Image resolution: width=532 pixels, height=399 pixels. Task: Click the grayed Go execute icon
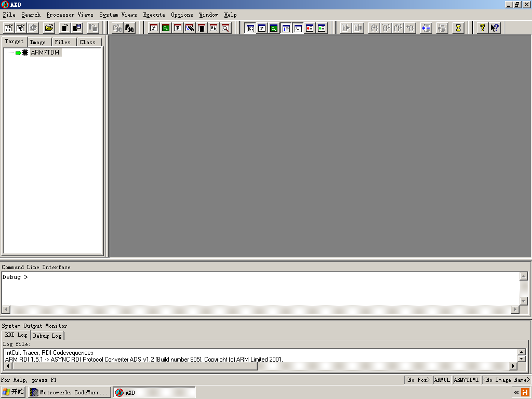pyautogui.click(x=345, y=28)
